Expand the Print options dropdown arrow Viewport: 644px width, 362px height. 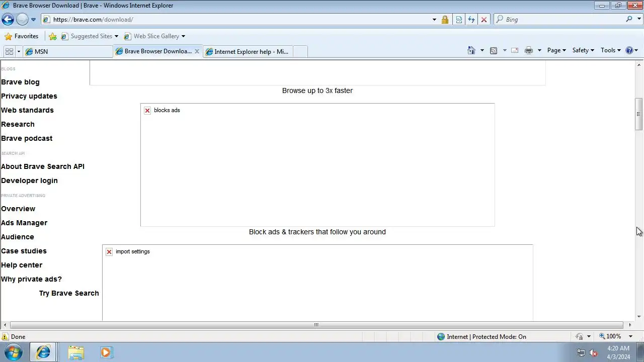(x=539, y=50)
